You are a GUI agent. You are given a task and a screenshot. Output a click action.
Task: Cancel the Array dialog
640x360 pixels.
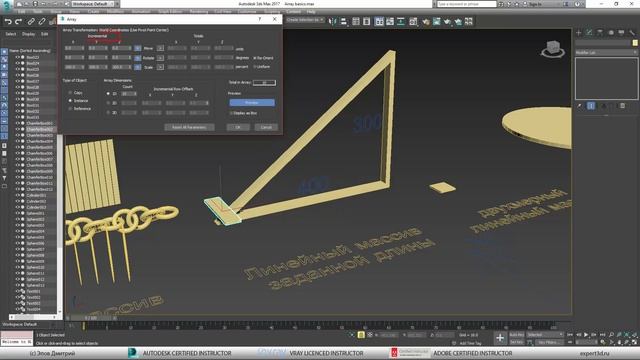pyautogui.click(x=266, y=127)
